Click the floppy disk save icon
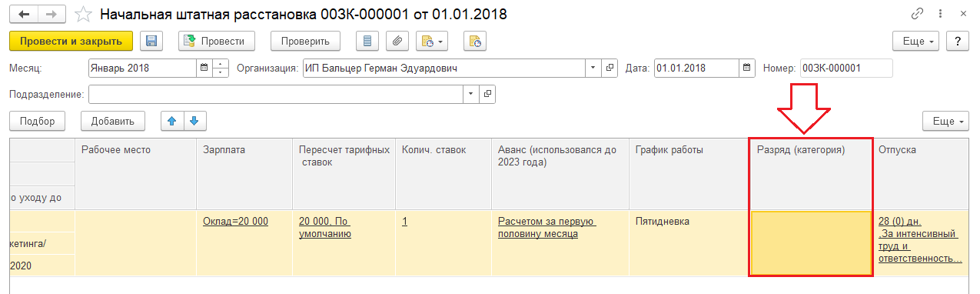980x294 pixels. [x=151, y=41]
